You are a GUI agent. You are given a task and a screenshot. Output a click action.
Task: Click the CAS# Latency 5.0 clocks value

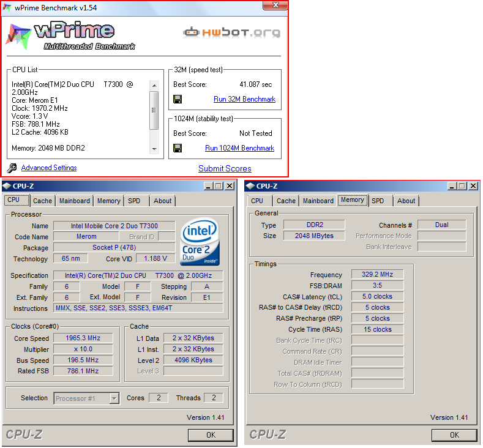[x=377, y=296]
